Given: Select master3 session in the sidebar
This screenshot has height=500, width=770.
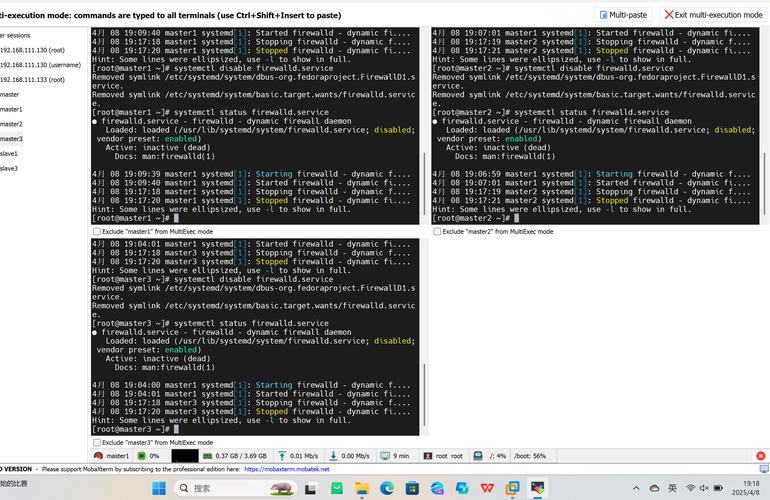Looking at the screenshot, I should (x=12, y=139).
